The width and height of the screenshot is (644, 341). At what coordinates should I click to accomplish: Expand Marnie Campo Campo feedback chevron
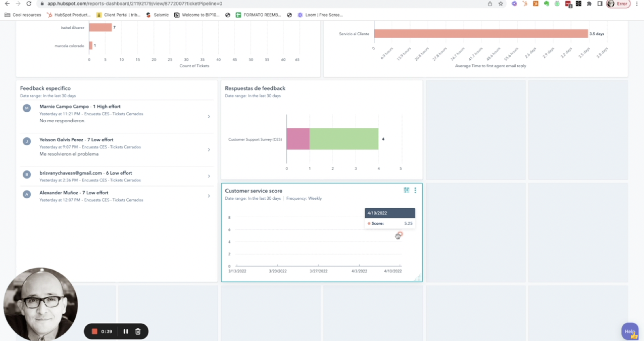pos(209,116)
